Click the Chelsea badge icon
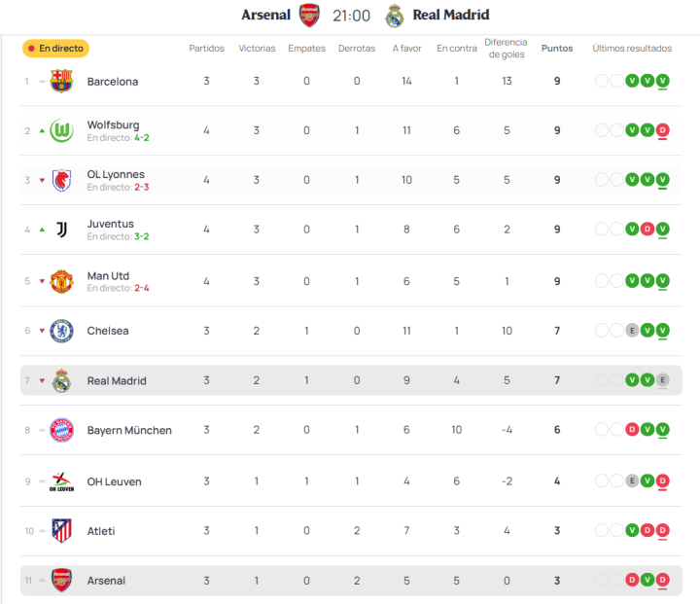Screen dimensions: 700x604 (61, 331)
